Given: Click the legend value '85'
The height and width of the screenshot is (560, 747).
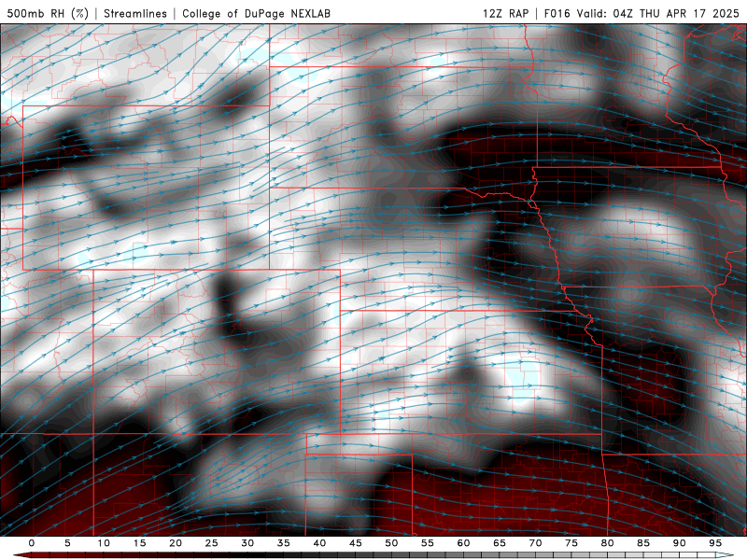Looking at the screenshot, I should coord(643,543).
